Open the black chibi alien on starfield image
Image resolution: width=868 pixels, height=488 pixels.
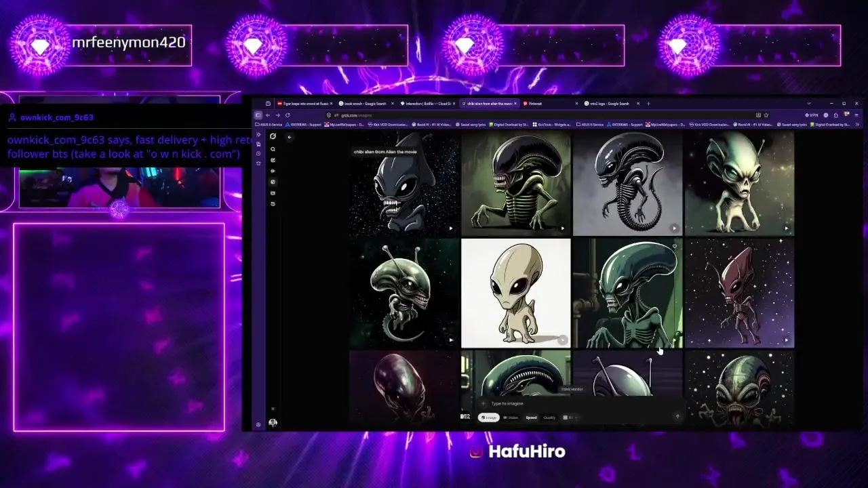tap(404, 184)
